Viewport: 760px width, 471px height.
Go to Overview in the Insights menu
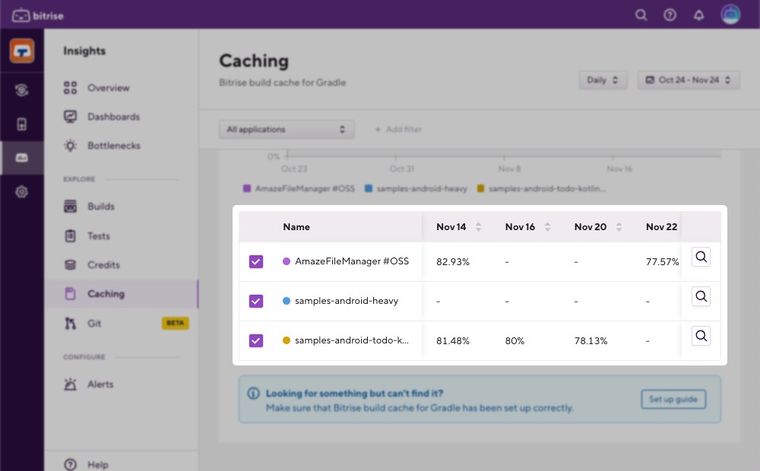click(x=109, y=88)
